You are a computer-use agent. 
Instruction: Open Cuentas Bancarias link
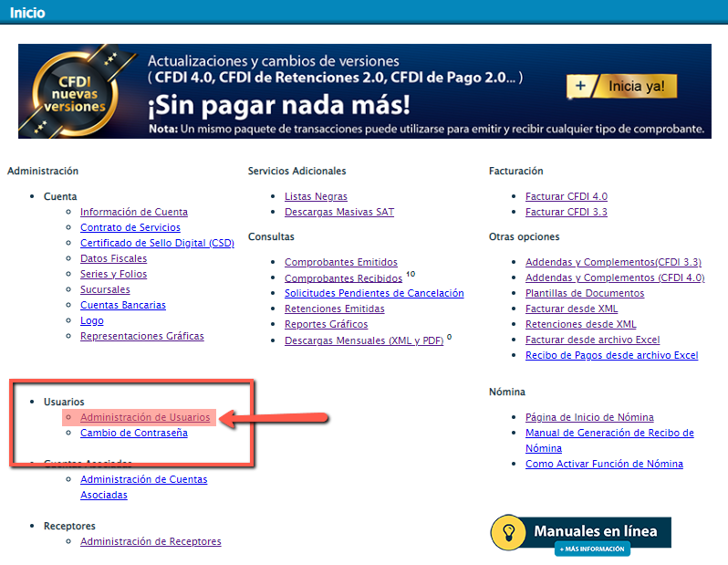click(x=122, y=305)
